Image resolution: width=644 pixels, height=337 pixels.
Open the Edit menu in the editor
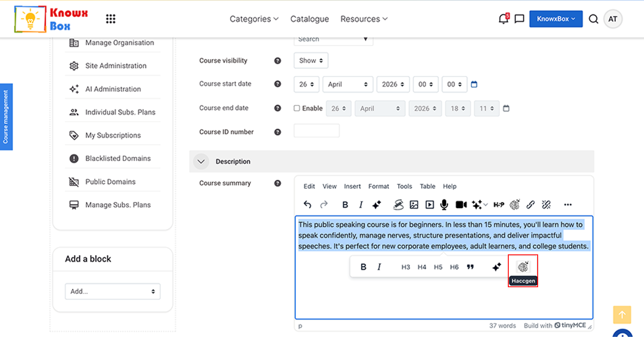[x=309, y=186]
